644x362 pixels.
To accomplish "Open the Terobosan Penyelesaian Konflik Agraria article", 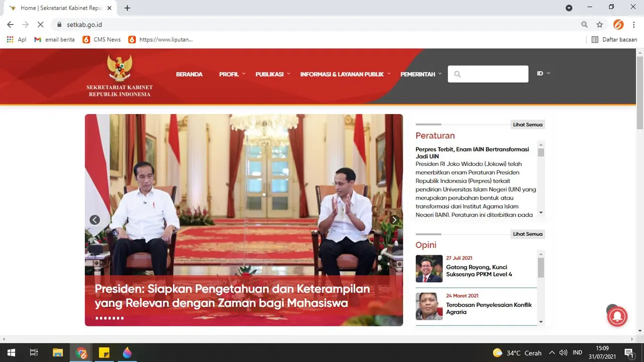I will pyautogui.click(x=489, y=308).
